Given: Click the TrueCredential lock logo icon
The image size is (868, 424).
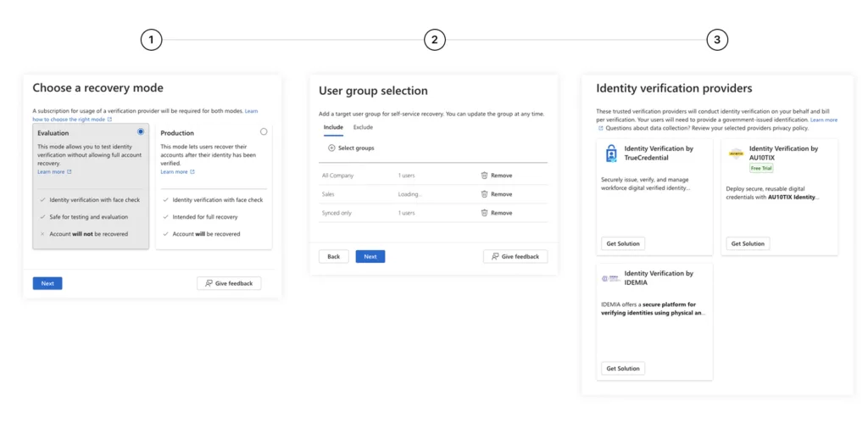Looking at the screenshot, I should pos(611,153).
